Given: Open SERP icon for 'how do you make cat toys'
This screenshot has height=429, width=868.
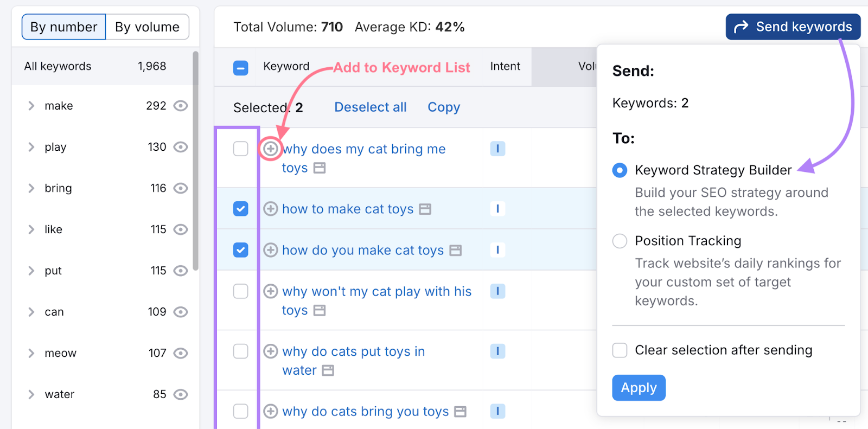Looking at the screenshot, I should click(x=456, y=250).
